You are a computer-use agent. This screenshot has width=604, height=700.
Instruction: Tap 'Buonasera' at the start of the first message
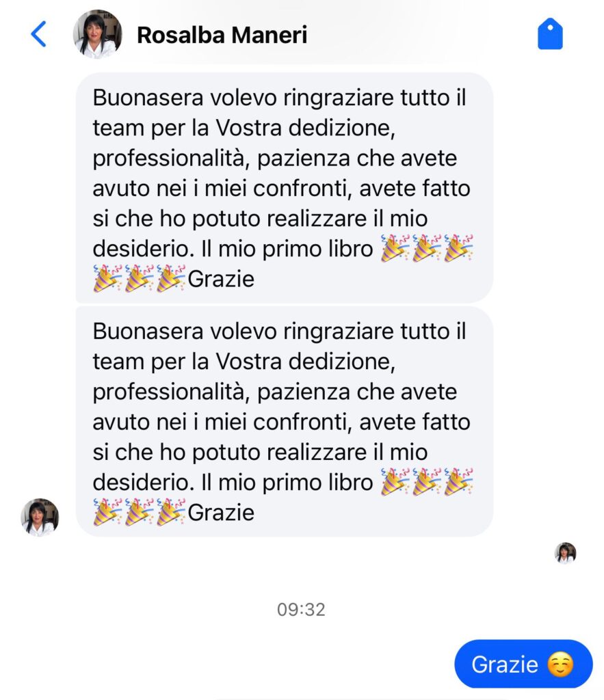click(148, 98)
